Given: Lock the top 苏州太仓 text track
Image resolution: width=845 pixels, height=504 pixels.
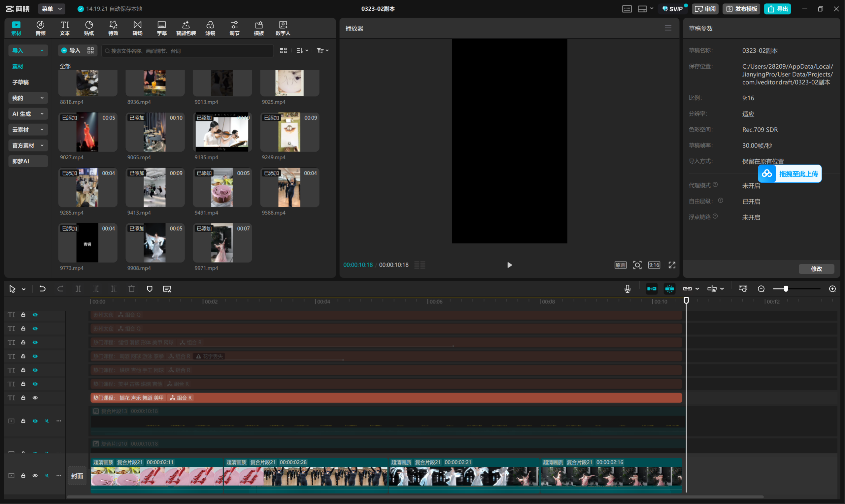Looking at the screenshot, I should pyautogui.click(x=23, y=315).
